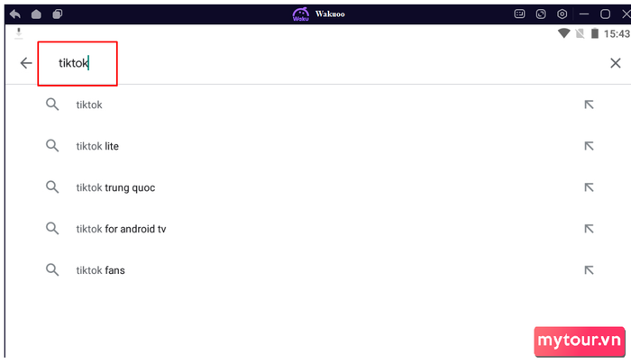The image size is (631, 364).
Task: Open the emulator home button
Action: tap(36, 14)
